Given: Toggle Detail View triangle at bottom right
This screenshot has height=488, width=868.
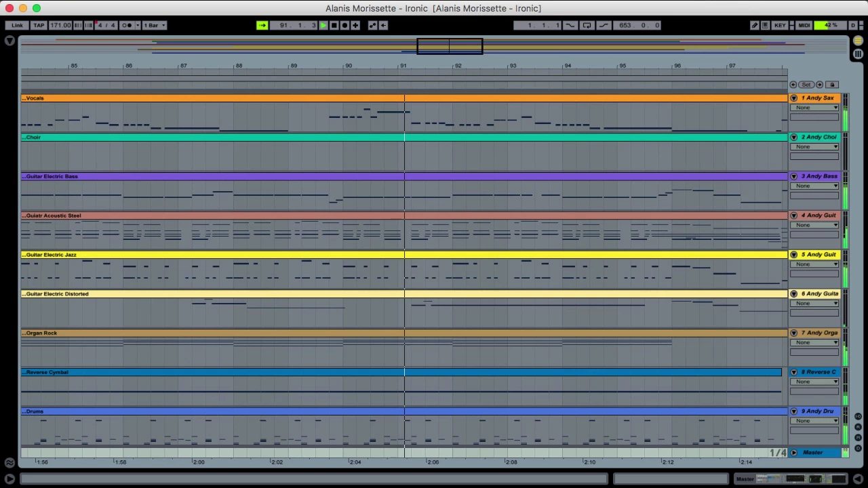Looking at the screenshot, I should [x=858, y=479].
